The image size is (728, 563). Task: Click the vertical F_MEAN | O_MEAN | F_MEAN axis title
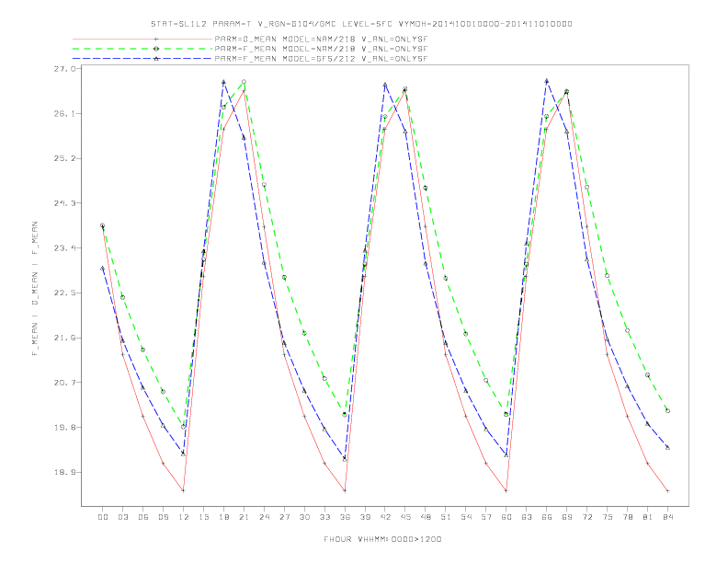tap(35, 289)
